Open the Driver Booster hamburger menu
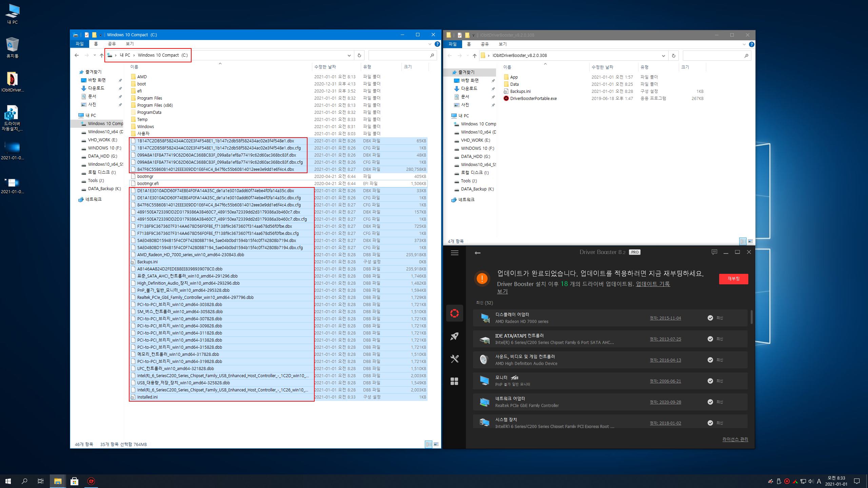The image size is (868, 488). 454,253
